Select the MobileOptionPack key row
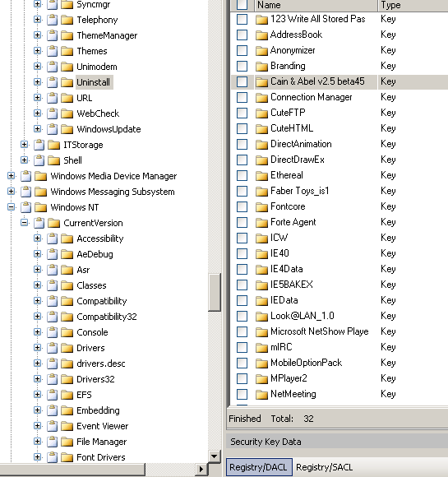 339,363
